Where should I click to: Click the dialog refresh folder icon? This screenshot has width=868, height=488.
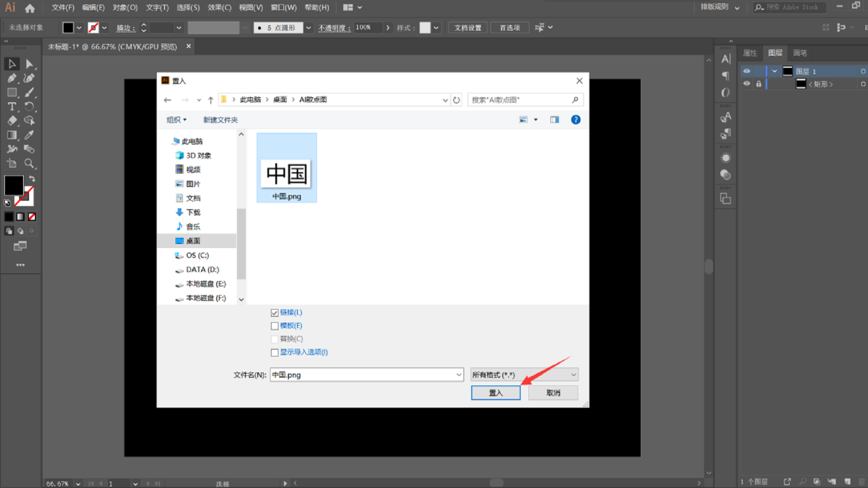click(457, 100)
